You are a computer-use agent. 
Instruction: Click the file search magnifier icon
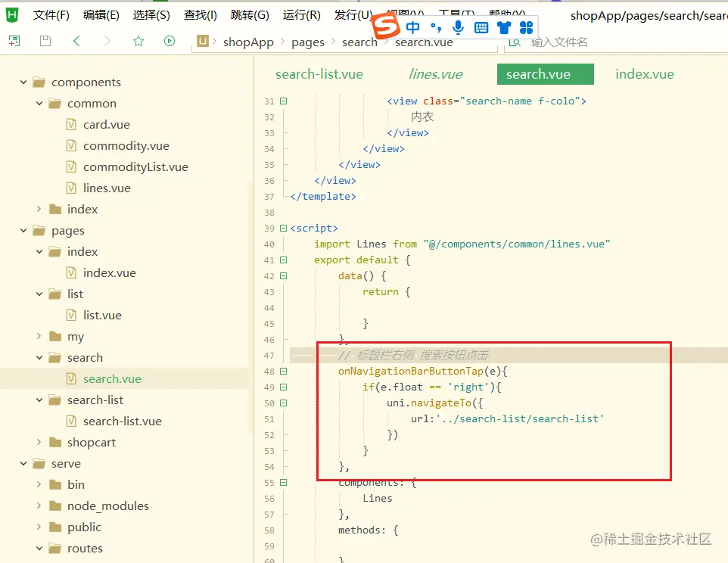coord(515,42)
